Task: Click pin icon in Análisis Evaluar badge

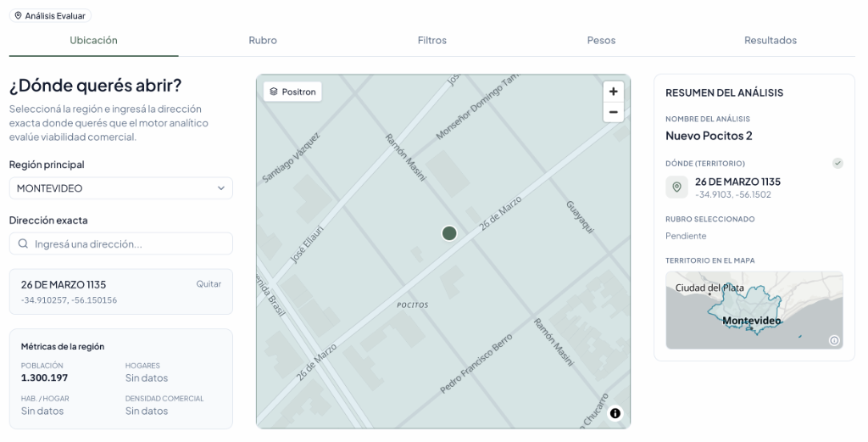Action: [x=19, y=15]
